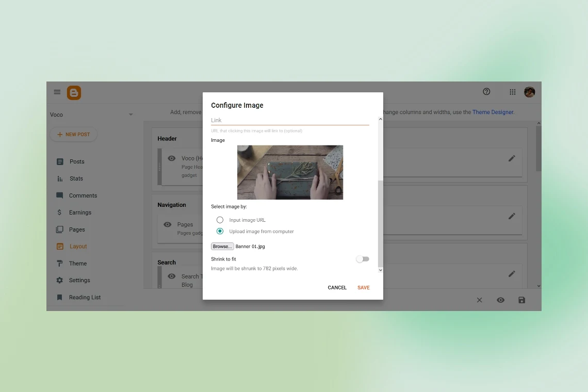Click the Banner 01.jpg file name
588x392 pixels.
(x=250, y=247)
